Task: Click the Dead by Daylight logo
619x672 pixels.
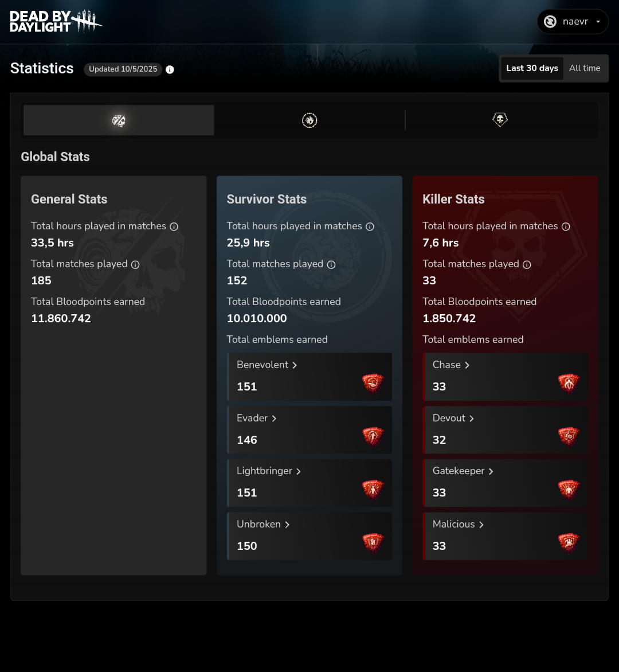Action: pos(56,21)
